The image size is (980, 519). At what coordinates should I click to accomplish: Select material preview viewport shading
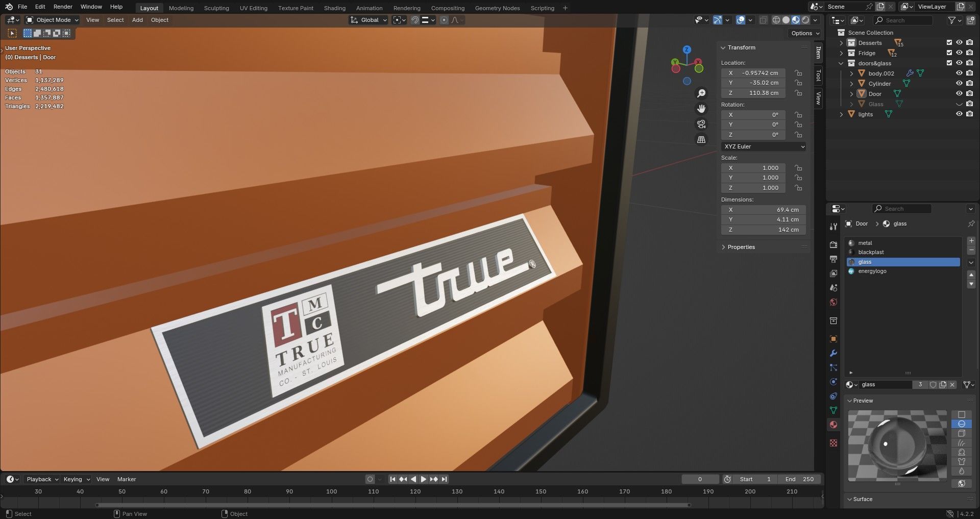pos(796,20)
